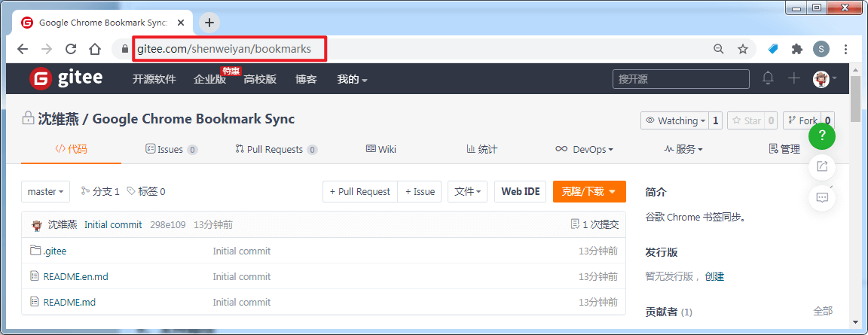
Task: Open the Web IDE button
Action: pos(521,192)
